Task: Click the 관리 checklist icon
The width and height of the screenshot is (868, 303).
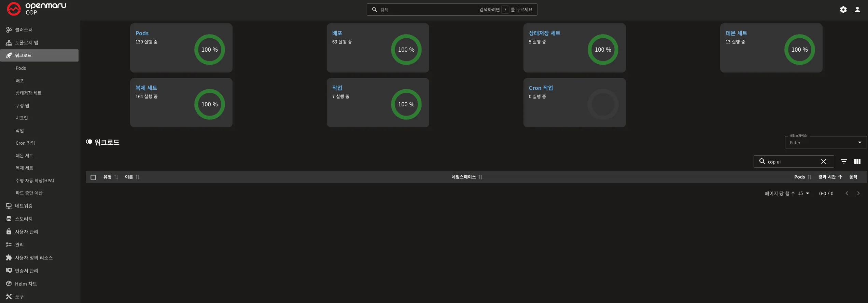Action: point(9,245)
